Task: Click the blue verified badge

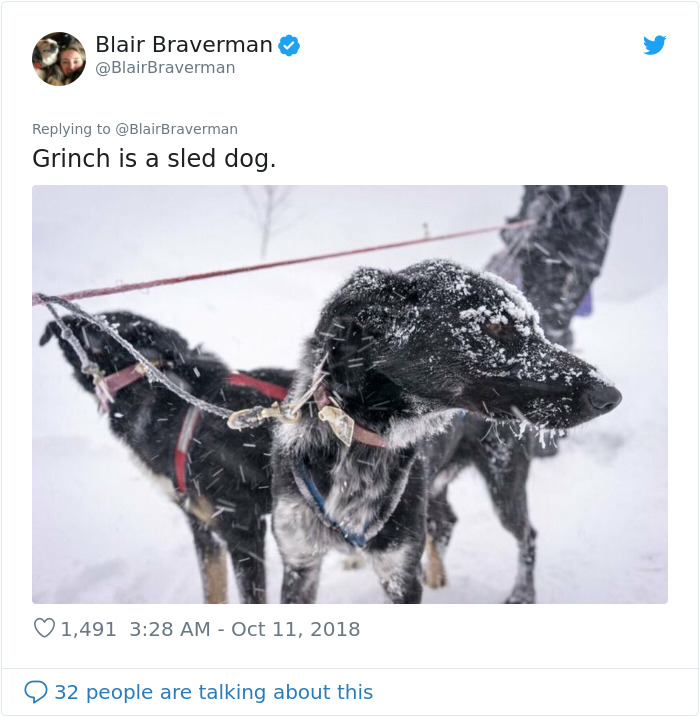Action: (x=289, y=45)
